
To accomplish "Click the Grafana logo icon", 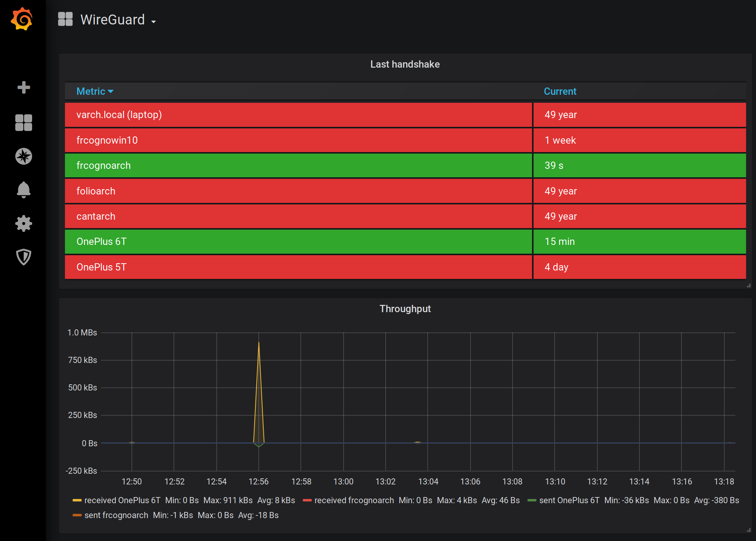I will (22, 19).
